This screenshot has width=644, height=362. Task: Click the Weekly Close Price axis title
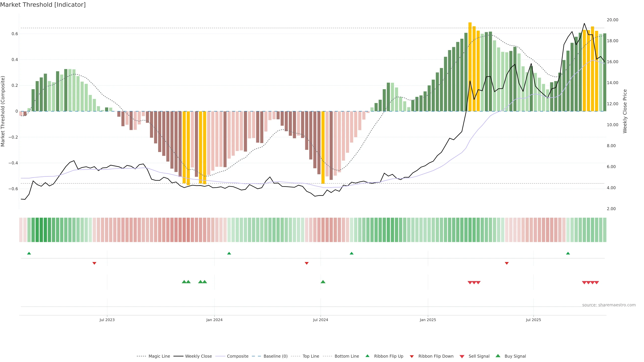[x=625, y=111]
